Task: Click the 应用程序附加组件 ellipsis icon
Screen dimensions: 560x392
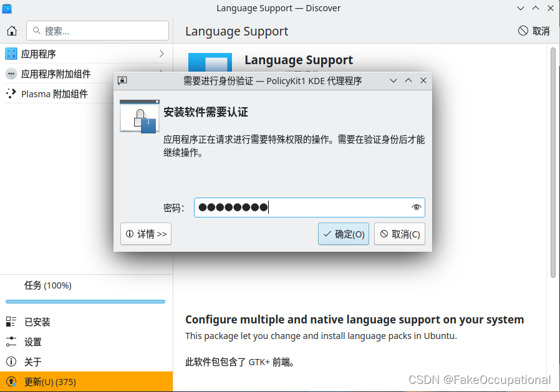Action: point(11,74)
